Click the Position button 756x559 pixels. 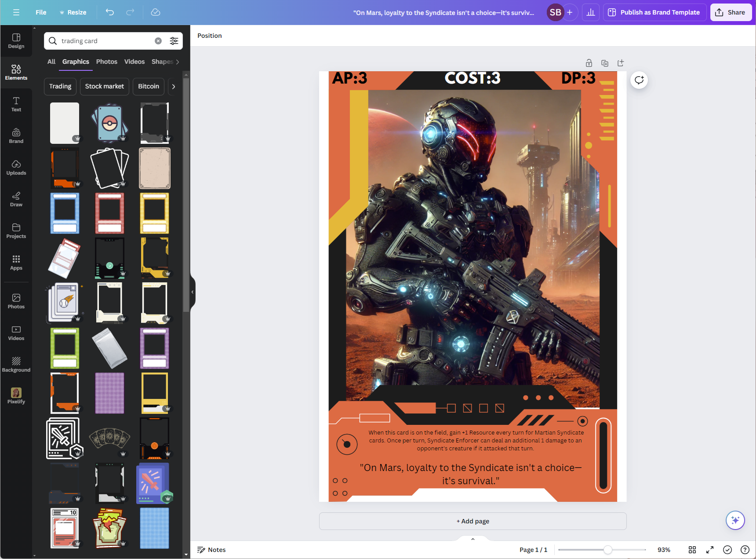[210, 36]
